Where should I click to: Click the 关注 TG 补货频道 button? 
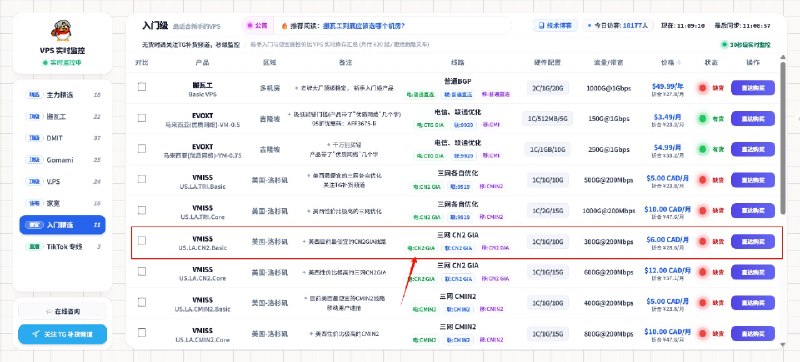[x=62, y=334]
